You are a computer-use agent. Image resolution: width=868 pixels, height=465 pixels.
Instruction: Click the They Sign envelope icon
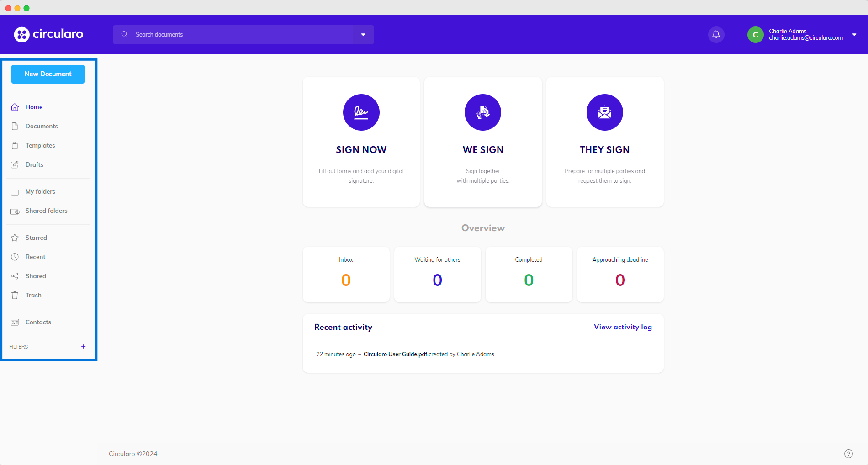pos(604,112)
